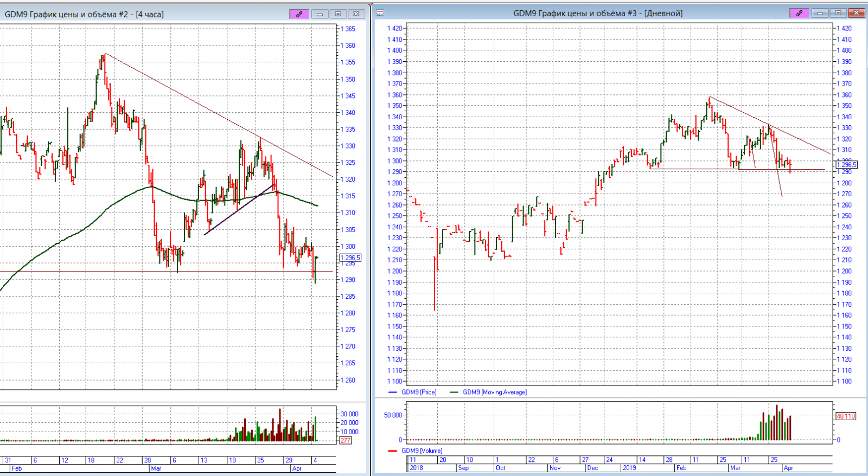This screenshot has height=476, width=868.
Task: Click daily chart title bar text
Action: point(598,13)
